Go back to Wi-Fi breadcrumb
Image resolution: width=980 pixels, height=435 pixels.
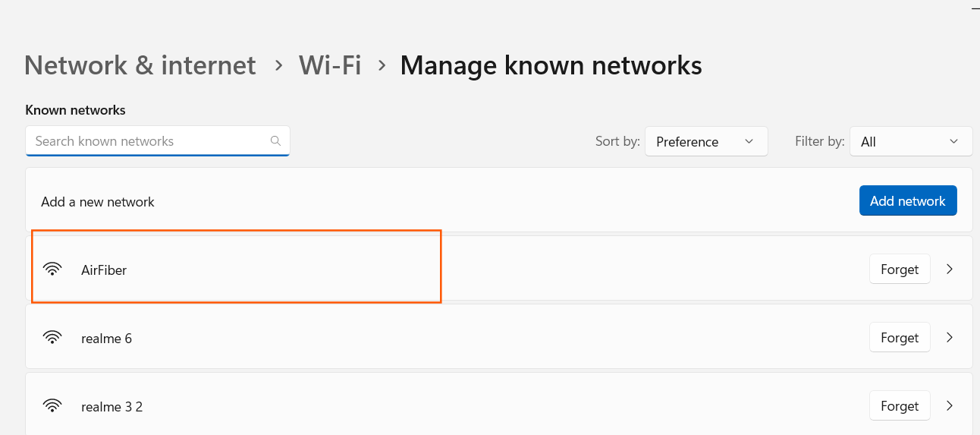[330, 65]
